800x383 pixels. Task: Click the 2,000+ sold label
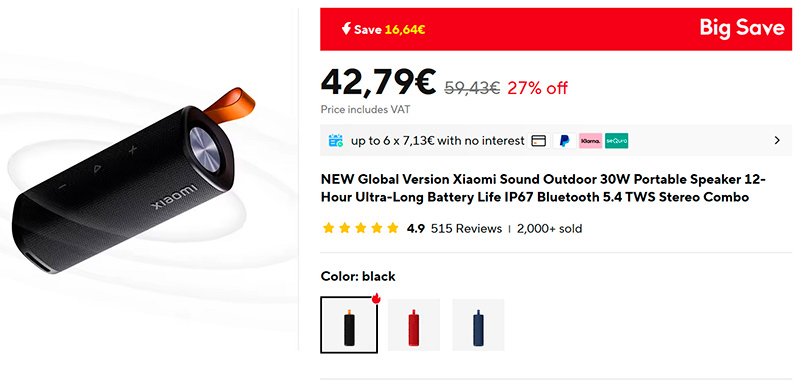549,228
